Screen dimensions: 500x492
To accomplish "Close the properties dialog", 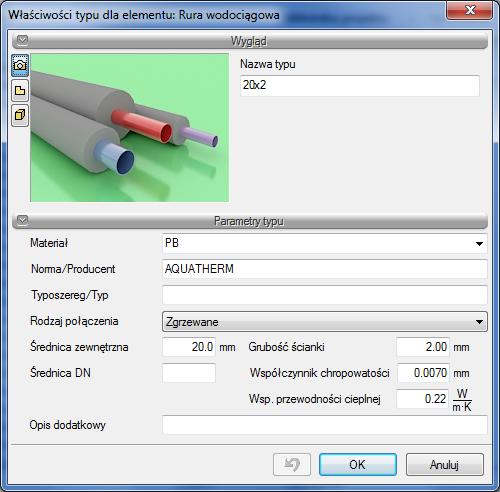I will coord(470,10).
